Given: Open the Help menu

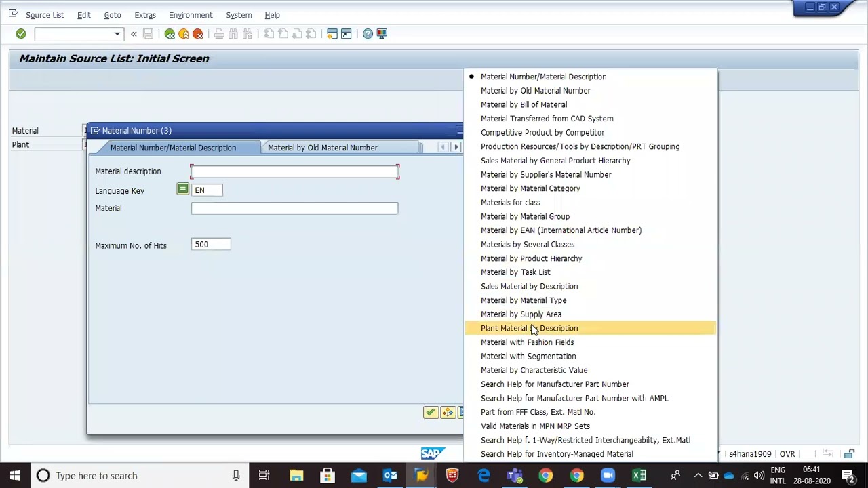Looking at the screenshot, I should 272,15.
